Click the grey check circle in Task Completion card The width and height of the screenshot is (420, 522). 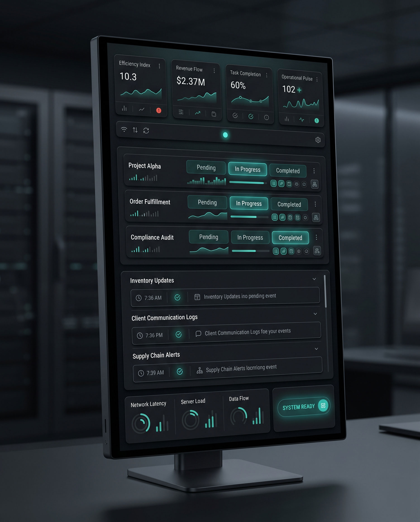coord(235,116)
